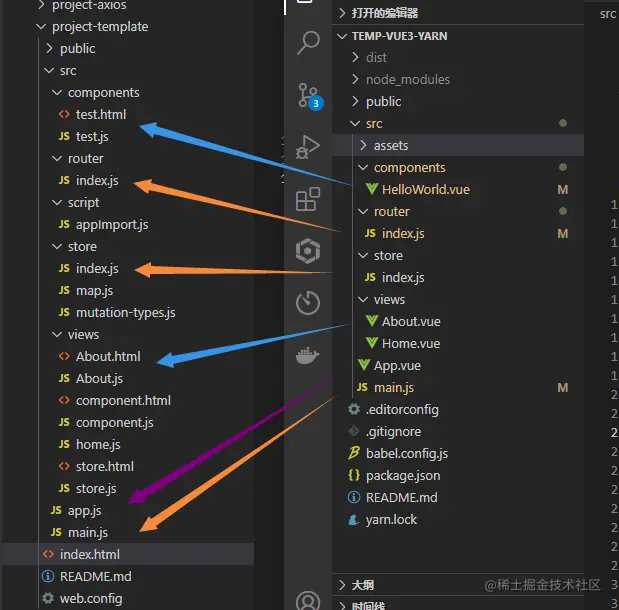Open HelloWorld.vue file

[x=426, y=190]
